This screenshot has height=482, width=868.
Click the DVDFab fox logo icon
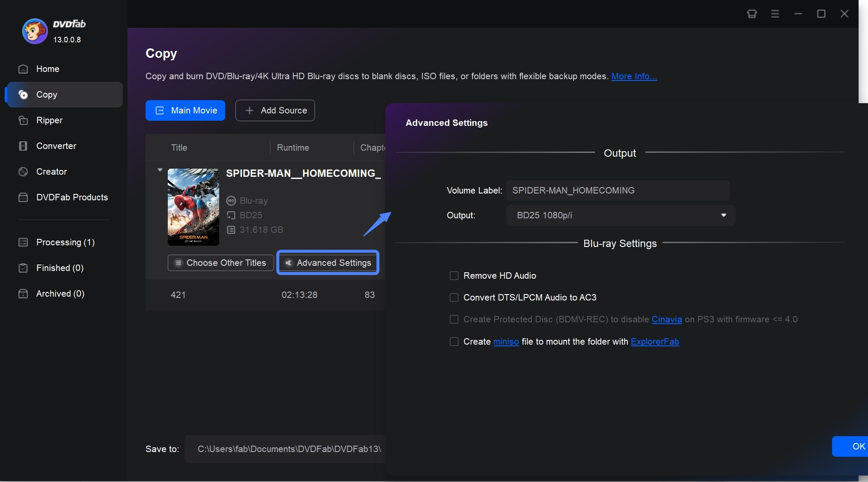click(x=33, y=29)
